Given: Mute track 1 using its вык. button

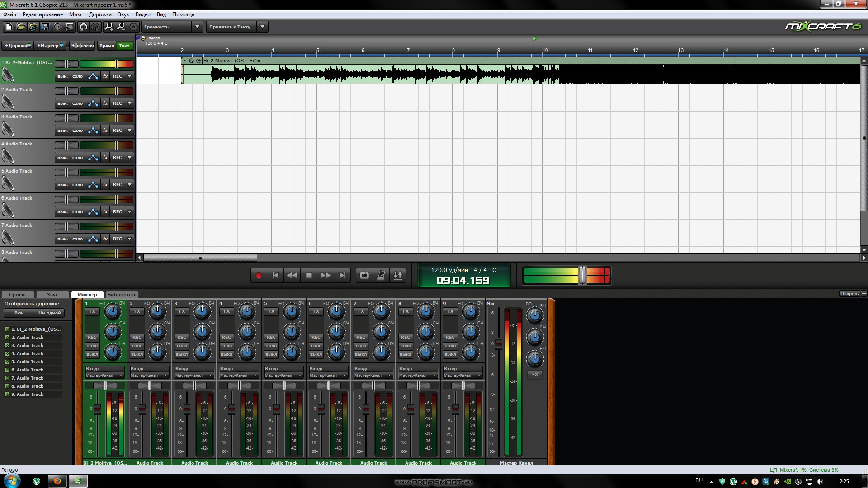Looking at the screenshot, I should (x=62, y=76).
